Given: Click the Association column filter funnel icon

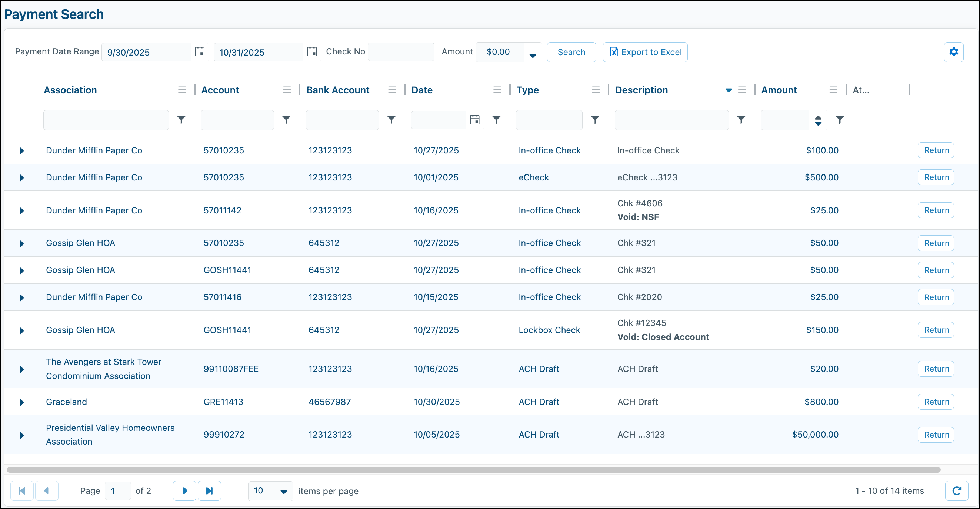Looking at the screenshot, I should 181,120.
